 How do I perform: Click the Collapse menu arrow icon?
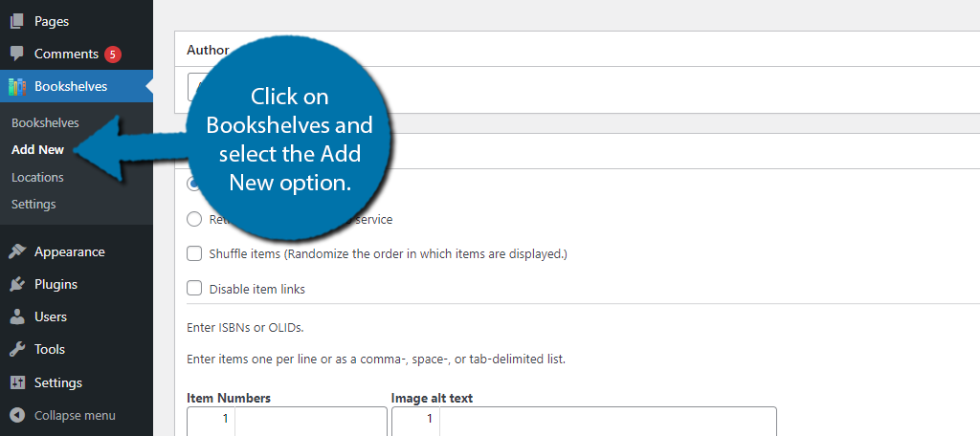[17, 415]
